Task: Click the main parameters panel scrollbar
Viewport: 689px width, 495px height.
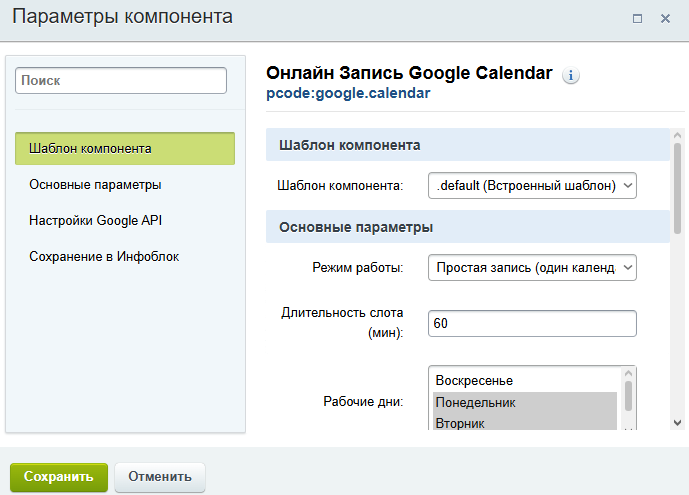Action: click(677, 190)
